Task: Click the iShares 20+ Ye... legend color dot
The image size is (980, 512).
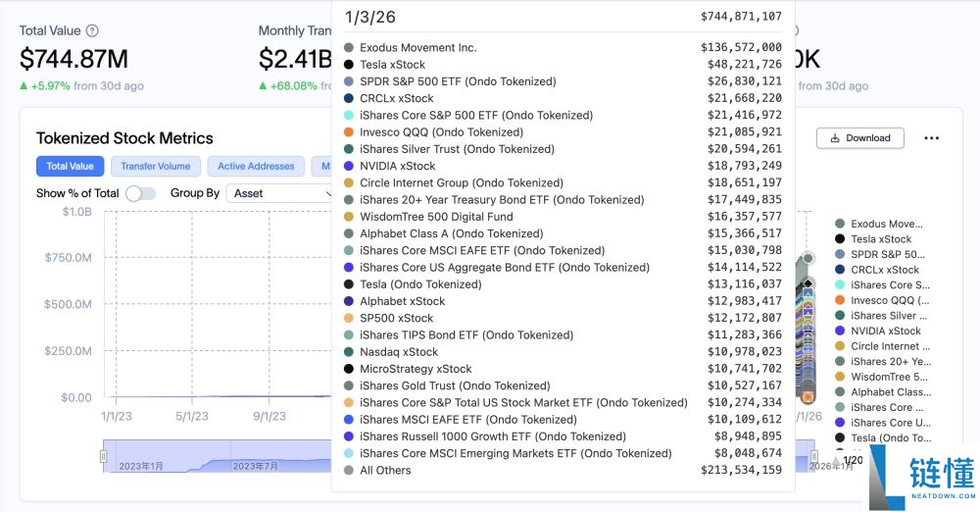Action: [x=840, y=361]
